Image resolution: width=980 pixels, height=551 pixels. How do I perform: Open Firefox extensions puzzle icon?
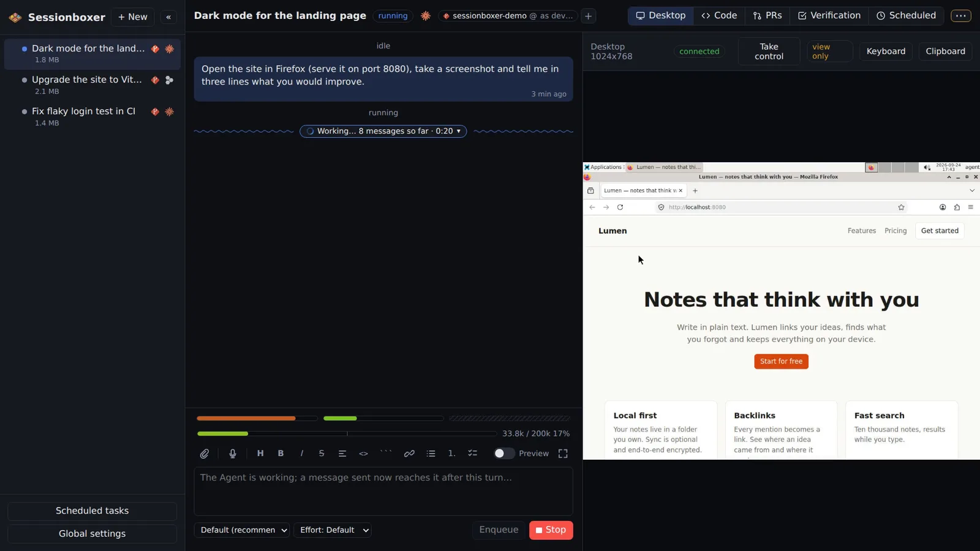click(x=957, y=208)
